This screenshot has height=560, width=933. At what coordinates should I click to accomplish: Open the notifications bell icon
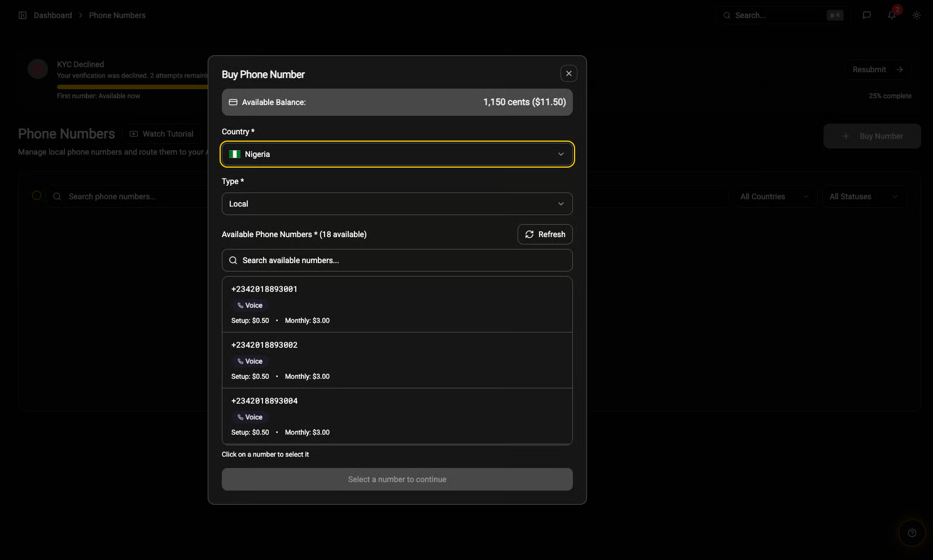point(892,15)
